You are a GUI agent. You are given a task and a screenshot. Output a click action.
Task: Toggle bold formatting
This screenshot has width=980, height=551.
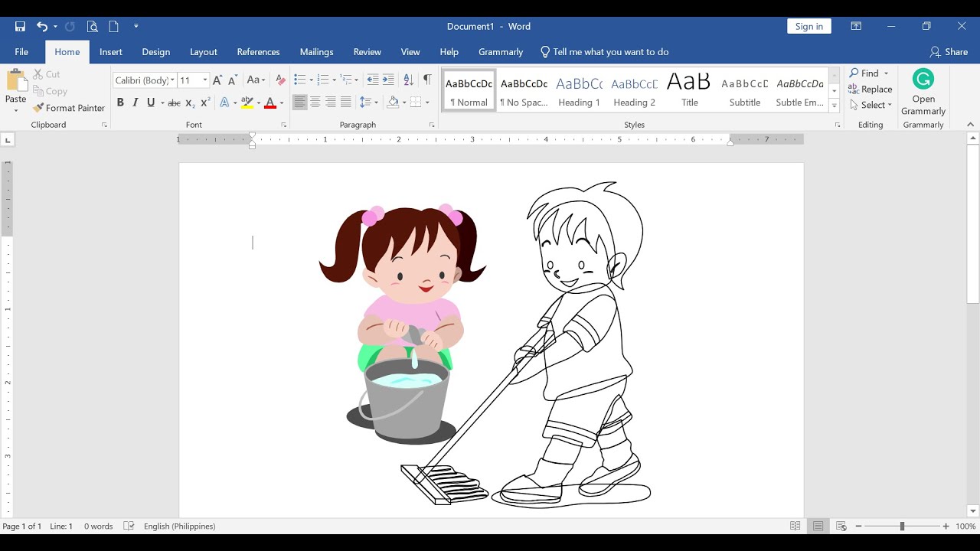(x=120, y=103)
